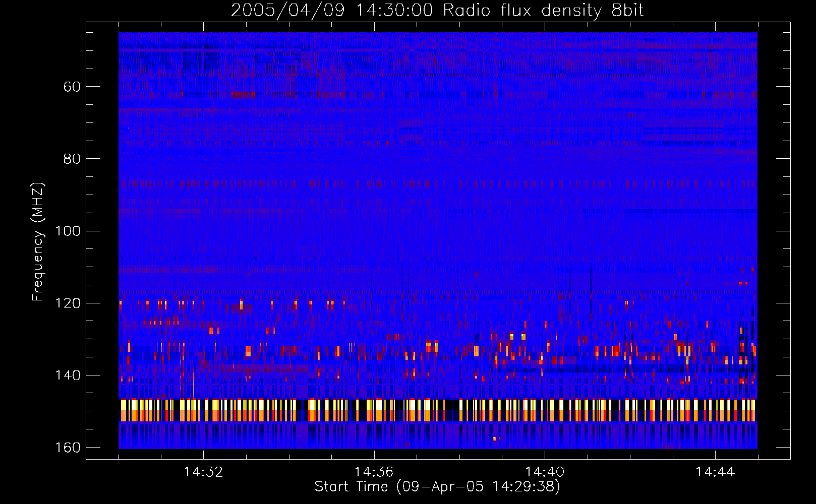This screenshot has width=816, height=504.
Task: Click frequency tick label 140
Action: coord(68,375)
